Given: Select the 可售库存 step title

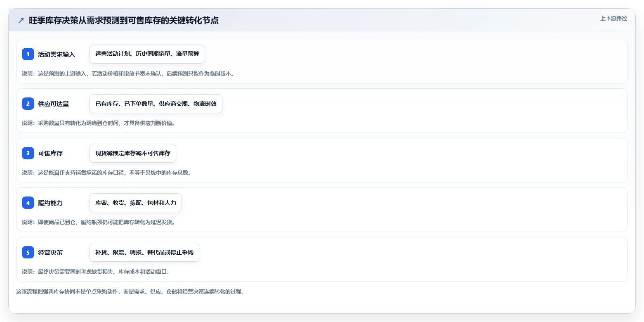Looking at the screenshot, I should click(x=50, y=153).
